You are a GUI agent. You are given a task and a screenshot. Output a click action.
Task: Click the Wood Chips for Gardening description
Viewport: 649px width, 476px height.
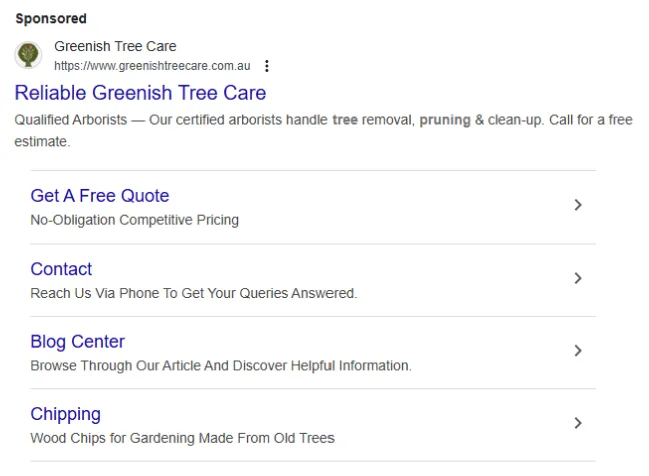(182, 438)
